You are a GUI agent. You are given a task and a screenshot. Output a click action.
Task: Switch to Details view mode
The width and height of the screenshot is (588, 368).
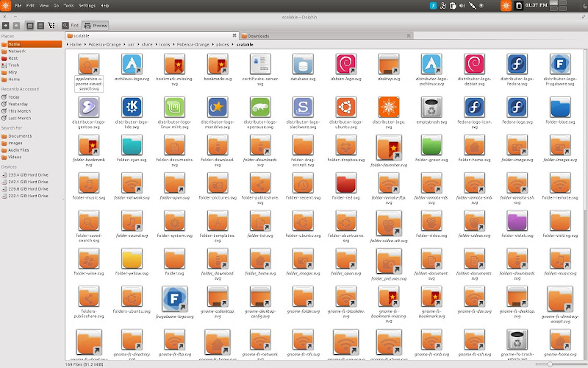tap(42, 24)
